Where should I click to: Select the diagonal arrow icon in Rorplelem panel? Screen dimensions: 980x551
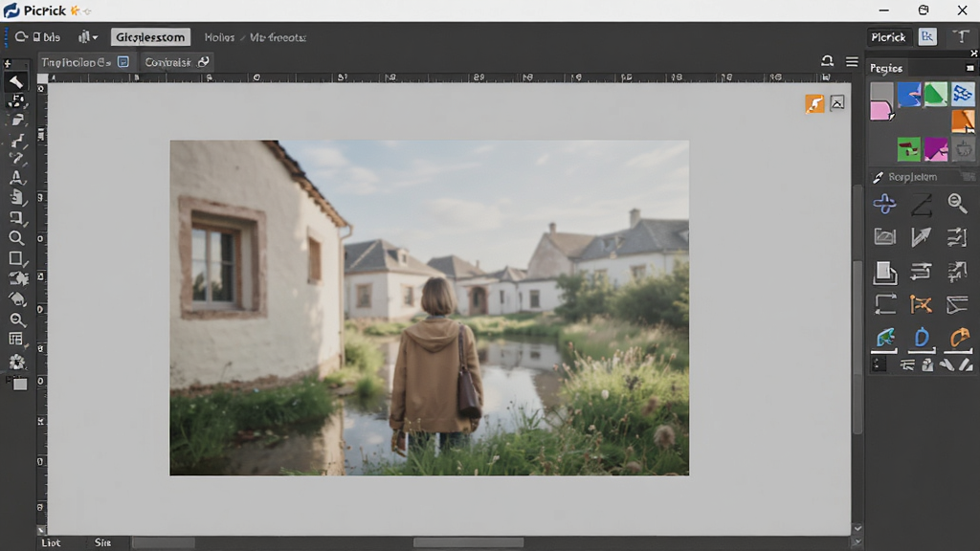click(921, 237)
